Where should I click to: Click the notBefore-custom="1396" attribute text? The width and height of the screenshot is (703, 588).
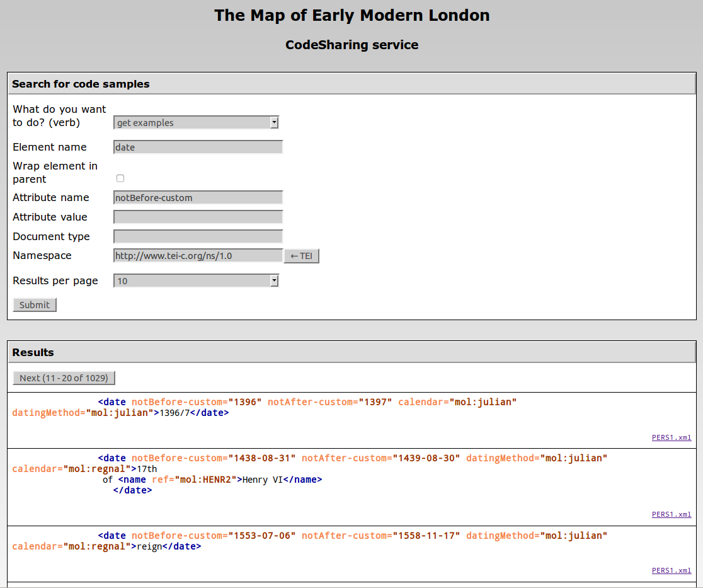197,402
